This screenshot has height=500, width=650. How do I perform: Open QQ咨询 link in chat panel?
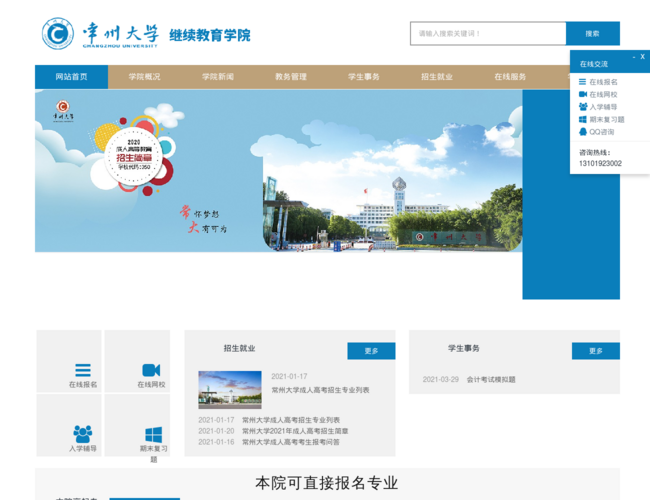tap(601, 132)
